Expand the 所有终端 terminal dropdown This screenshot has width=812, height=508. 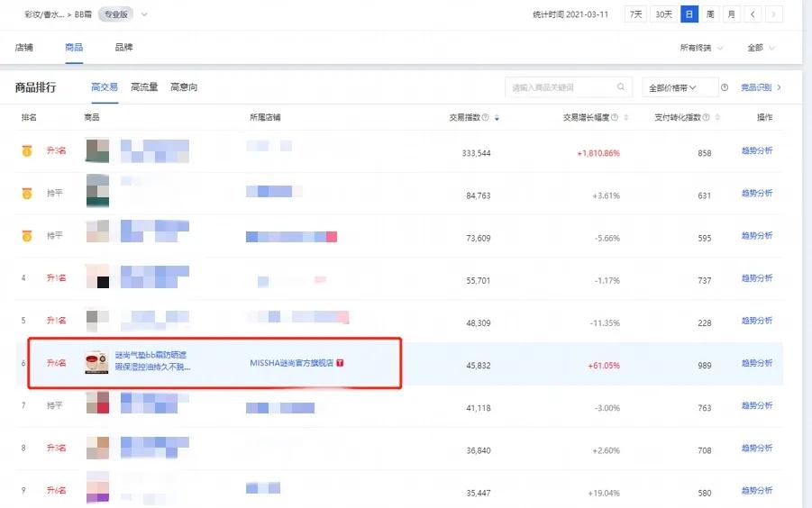[701, 48]
